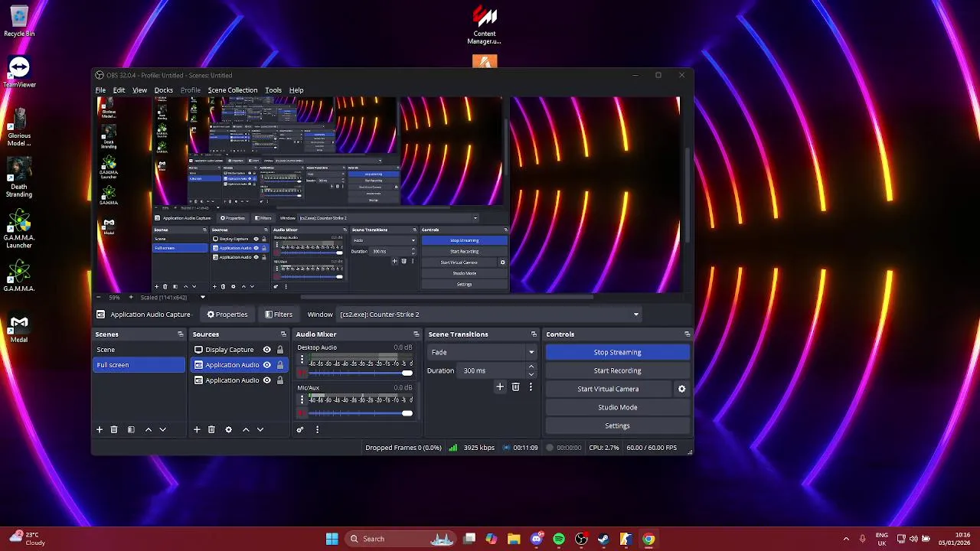Move the selected scene down
The height and width of the screenshot is (551, 980).
tap(162, 430)
